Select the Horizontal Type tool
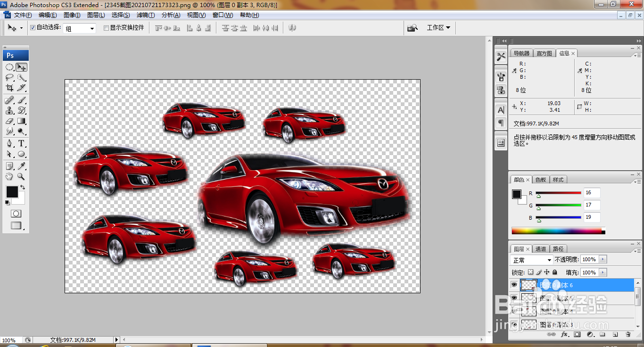Screen dimensions: 644x347 tap(22, 144)
